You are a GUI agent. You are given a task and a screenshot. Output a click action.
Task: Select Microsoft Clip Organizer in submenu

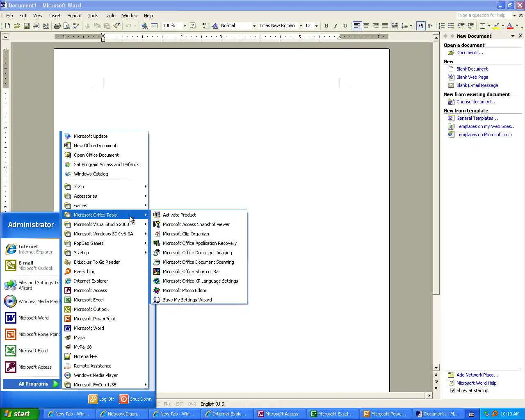[199, 234]
